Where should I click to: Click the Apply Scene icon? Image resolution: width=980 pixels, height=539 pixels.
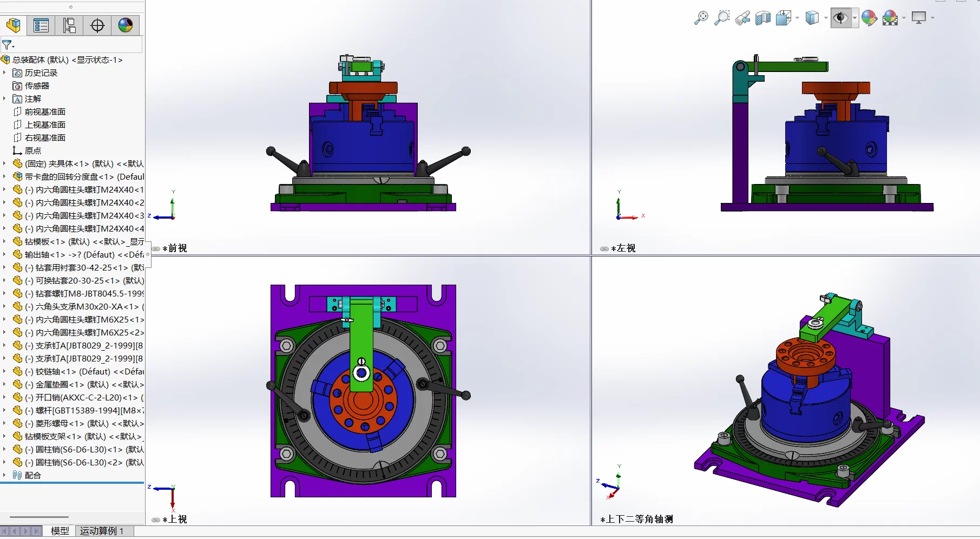(x=890, y=18)
